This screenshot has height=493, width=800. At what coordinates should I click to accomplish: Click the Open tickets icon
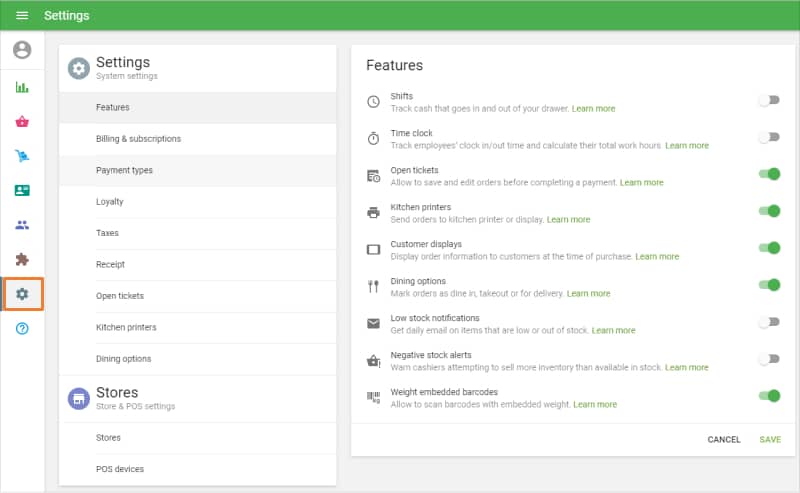point(373,176)
